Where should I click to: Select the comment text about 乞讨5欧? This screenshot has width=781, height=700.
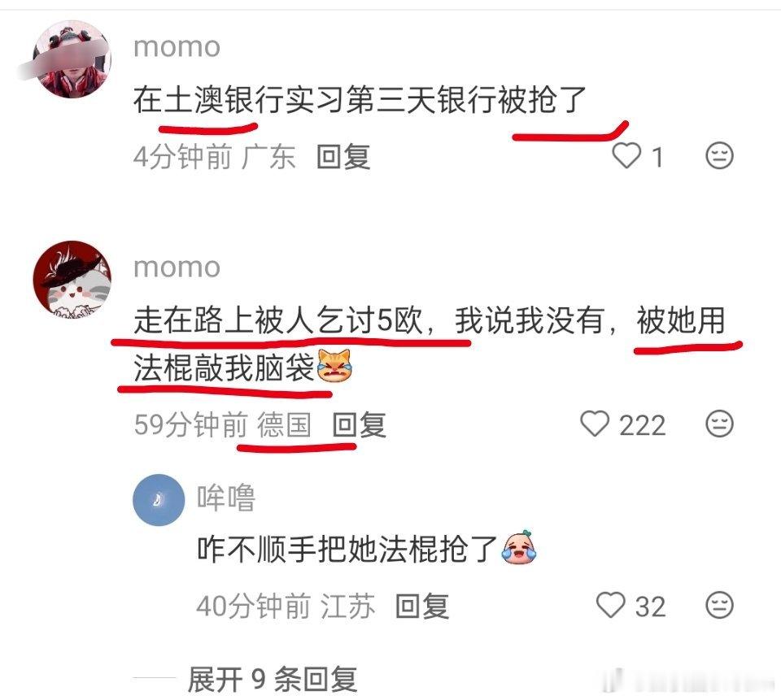pos(429,345)
